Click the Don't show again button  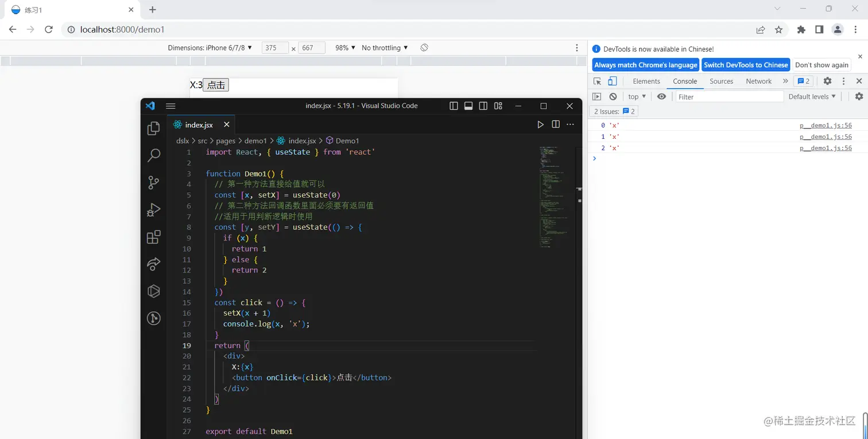point(821,65)
